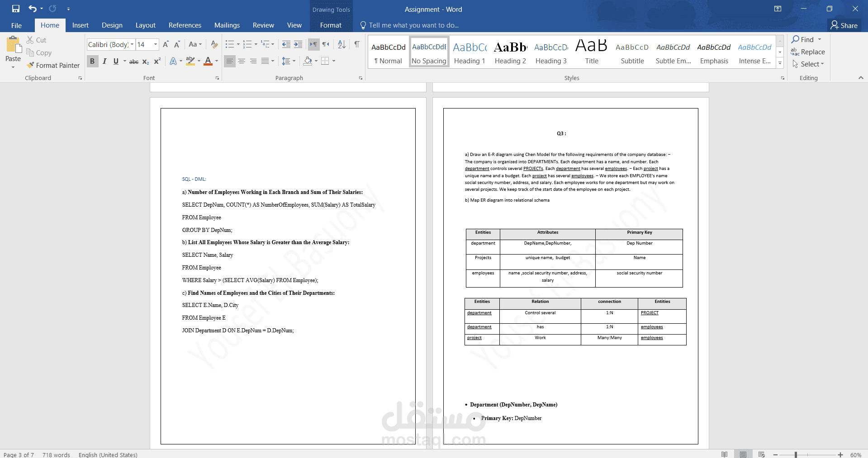Viewport: 868px width, 458px height.
Task: Expand the Styles gallery
Action: (x=780, y=63)
